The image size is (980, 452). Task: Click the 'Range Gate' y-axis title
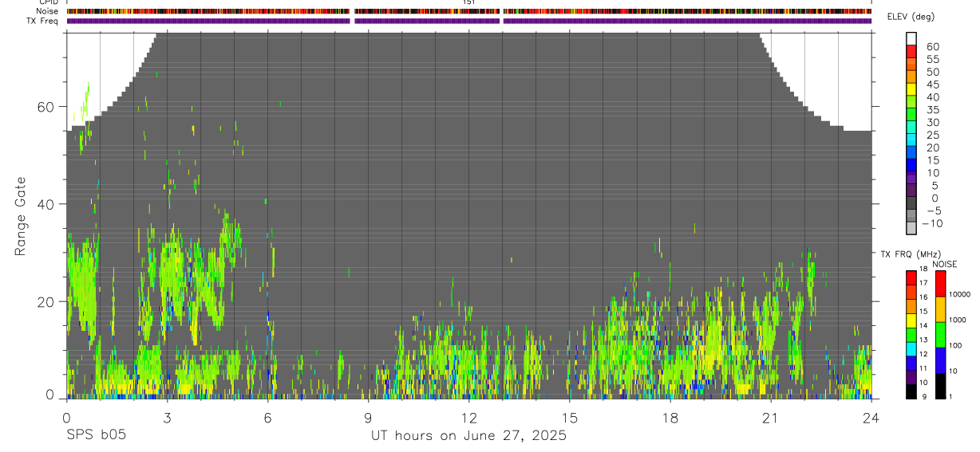click(x=21, y=216)
